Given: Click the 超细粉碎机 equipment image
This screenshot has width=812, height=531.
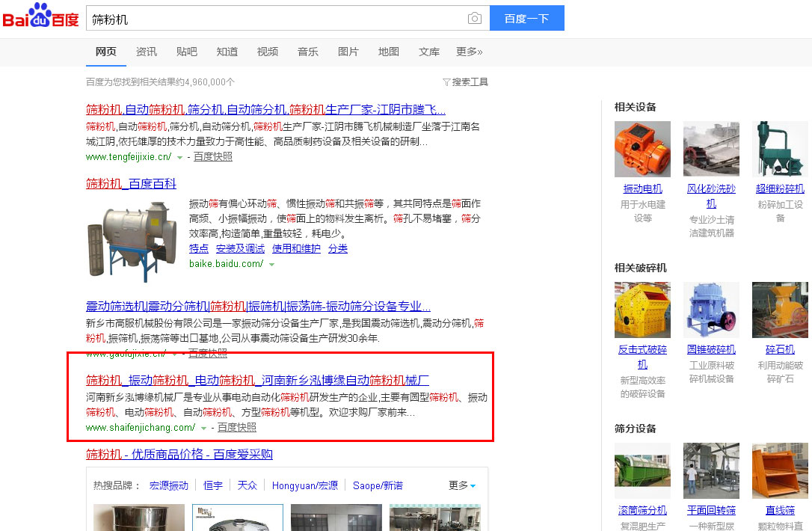Looking at the screenshot, I should pyautogui.click(x=780, y=149).
